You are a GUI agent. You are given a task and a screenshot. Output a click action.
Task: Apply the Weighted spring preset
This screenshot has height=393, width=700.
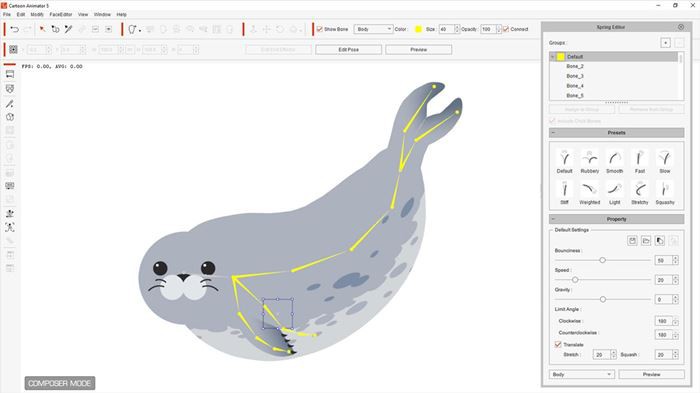(590, 193)
